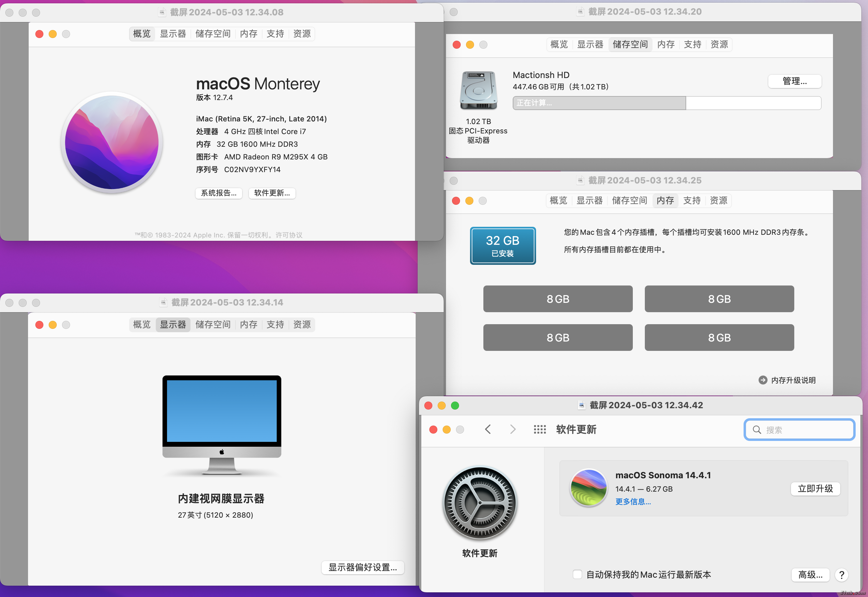Open the 高级 advanced options button
Screen dimensions: 868x597
[x=810, y=575]
